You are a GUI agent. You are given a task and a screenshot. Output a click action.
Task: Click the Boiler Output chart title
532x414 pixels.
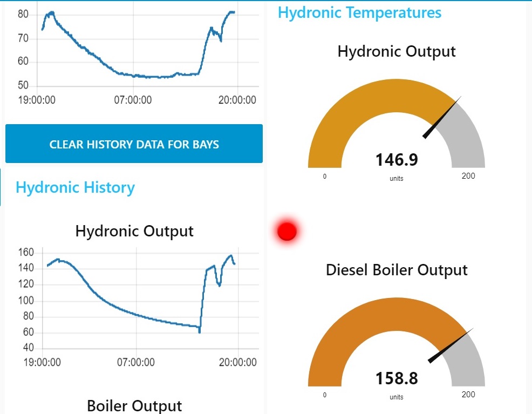click(x=134, y=405)
